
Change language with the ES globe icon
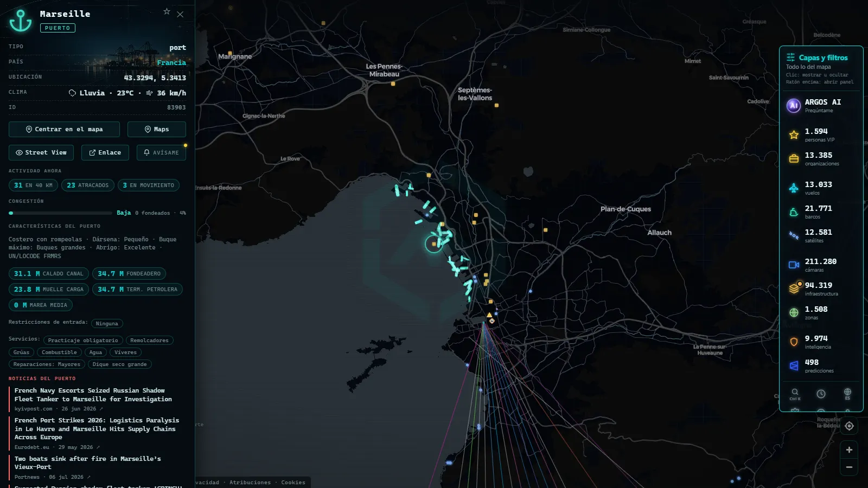coord(847,393)
